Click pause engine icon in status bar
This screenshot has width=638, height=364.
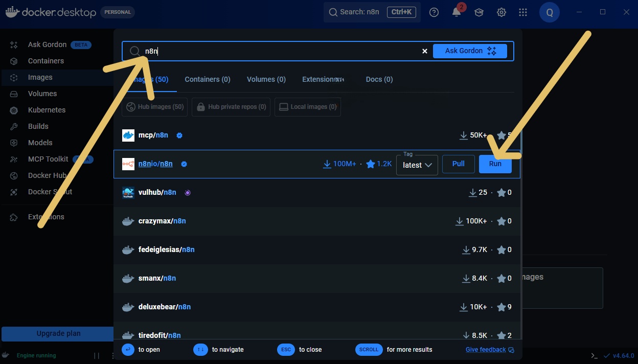pos(97,355)
